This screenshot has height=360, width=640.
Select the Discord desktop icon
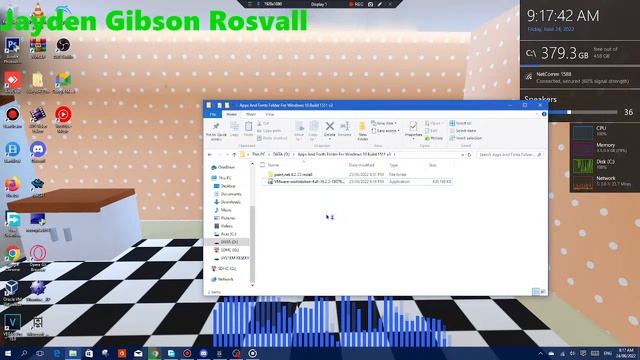pos(38,152)
